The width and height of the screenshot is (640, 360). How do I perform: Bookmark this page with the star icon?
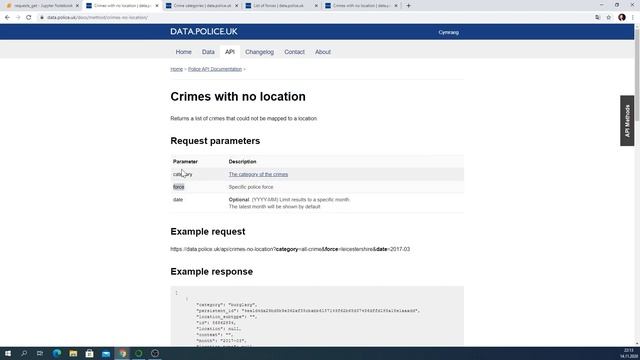(609, 18)
